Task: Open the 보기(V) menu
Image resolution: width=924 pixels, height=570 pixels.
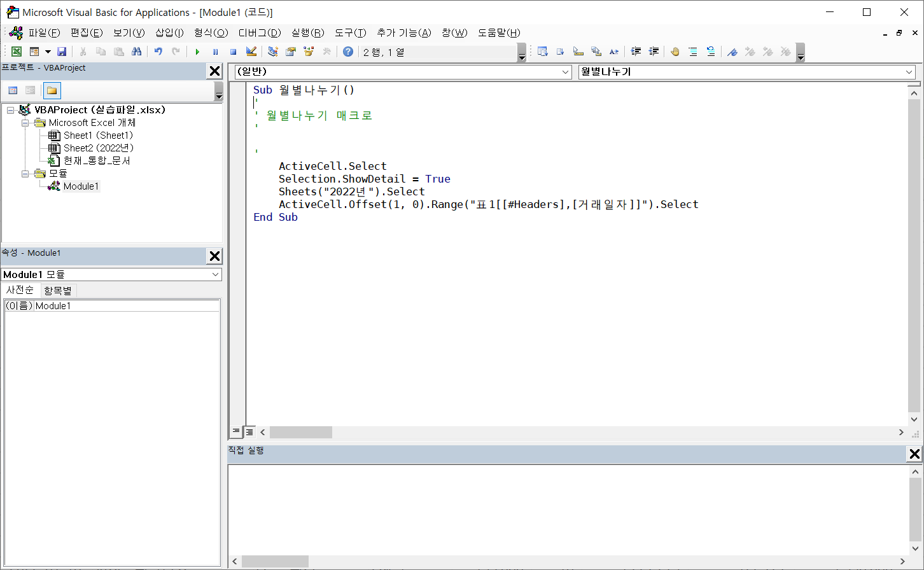Action: (x=129, y=32)
